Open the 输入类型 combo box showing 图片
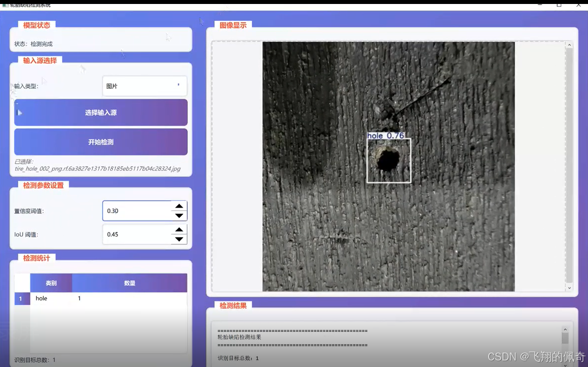The image size is (588, 367). pyautogui.click(x=145, y=86)
